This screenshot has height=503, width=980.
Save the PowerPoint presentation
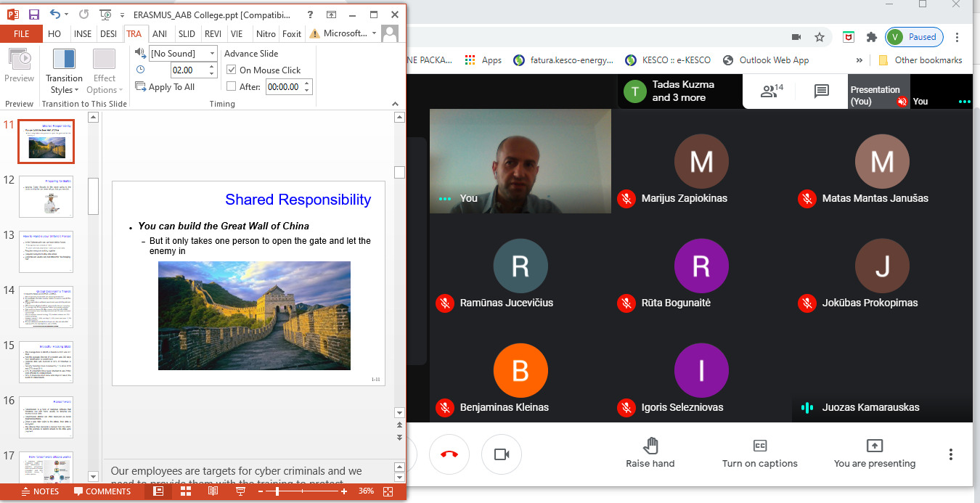coord(33,15)
